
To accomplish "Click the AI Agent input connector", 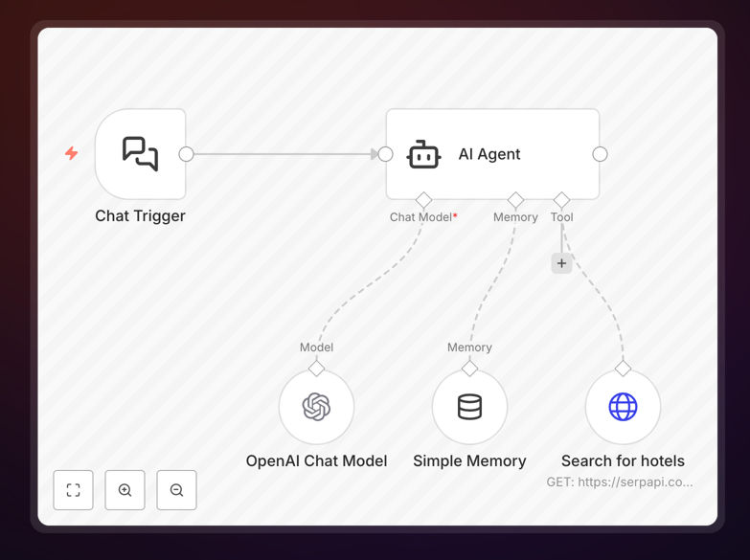I will [x=385, y=154].
